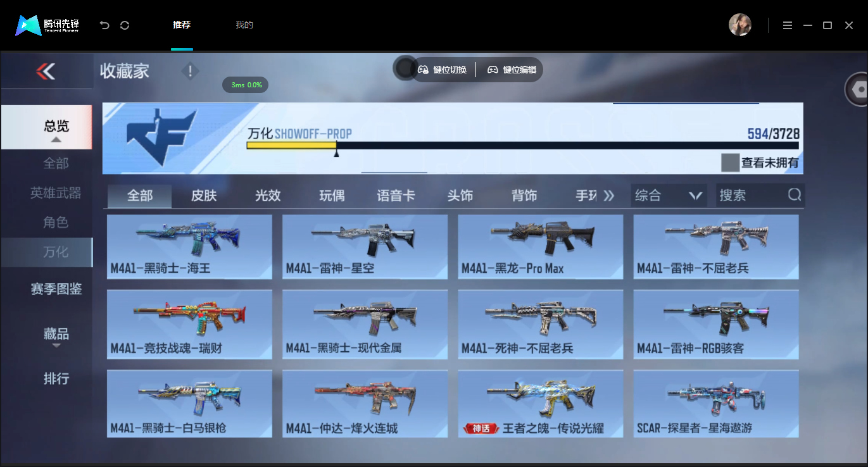
Task: Click the round floating ball icon
Action: (405, 68)
